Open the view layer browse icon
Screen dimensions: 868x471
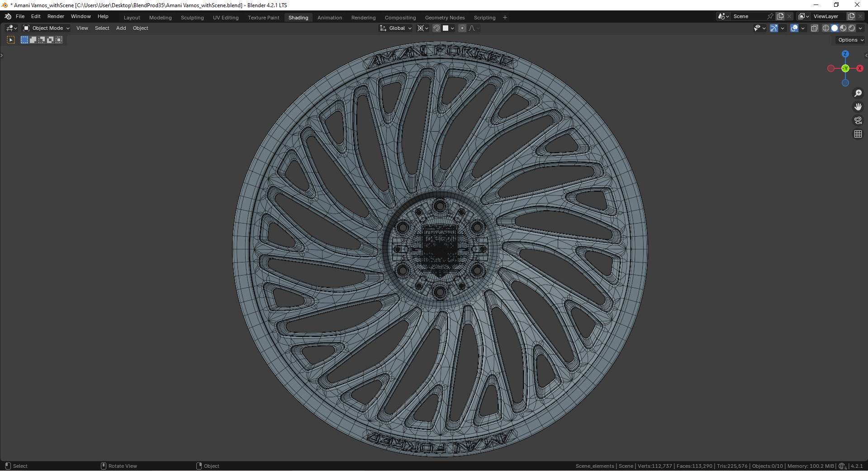804,16
